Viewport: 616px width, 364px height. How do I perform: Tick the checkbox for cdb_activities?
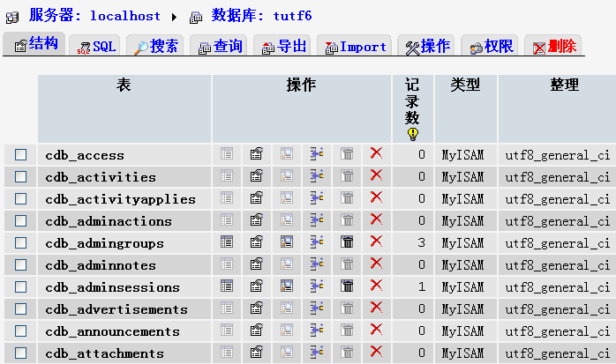pos(21,176)
